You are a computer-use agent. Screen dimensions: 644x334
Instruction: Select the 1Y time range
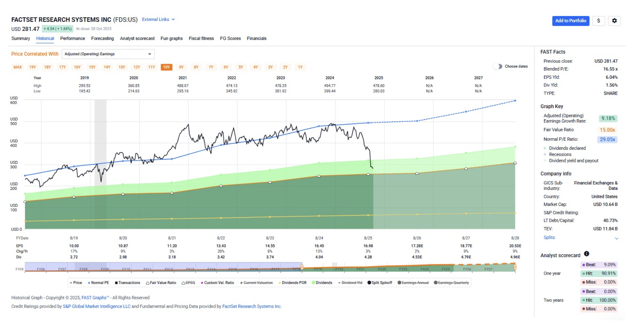pyautogui.click(x=300, y=67)
